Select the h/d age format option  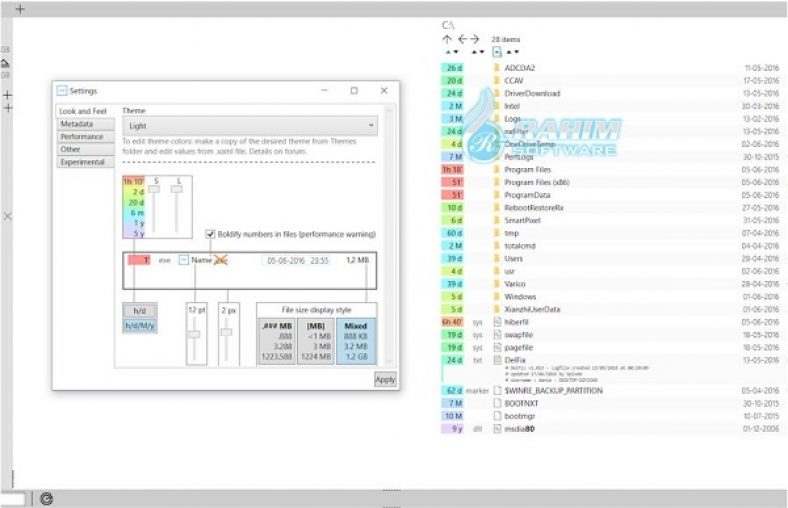click(x=140, y=311)
